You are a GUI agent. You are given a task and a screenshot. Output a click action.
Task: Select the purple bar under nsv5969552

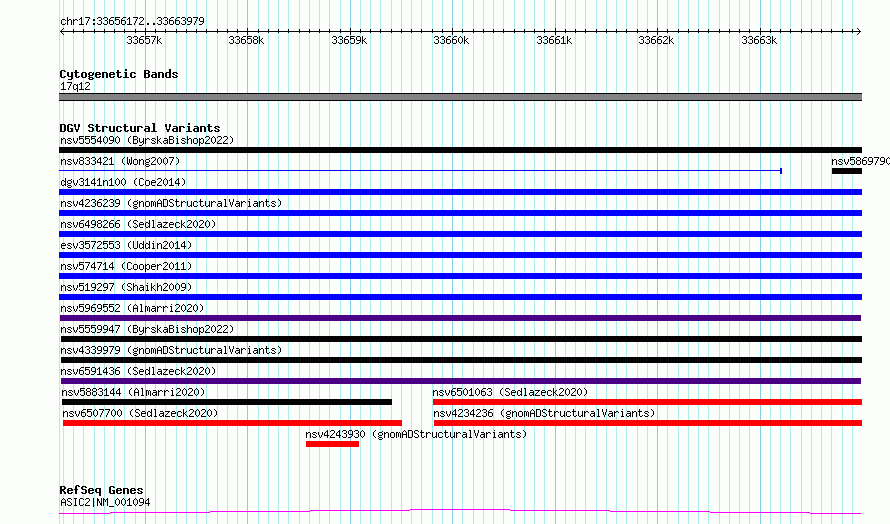point(460,318)
